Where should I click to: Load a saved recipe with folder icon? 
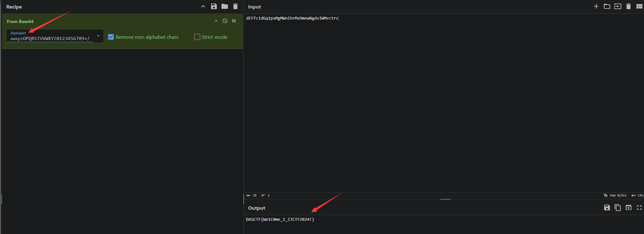pos(225,6)
